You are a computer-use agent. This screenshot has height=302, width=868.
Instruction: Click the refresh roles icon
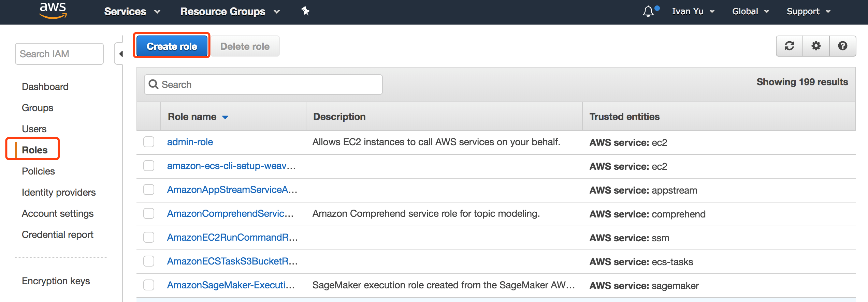(x=789, y=46)
